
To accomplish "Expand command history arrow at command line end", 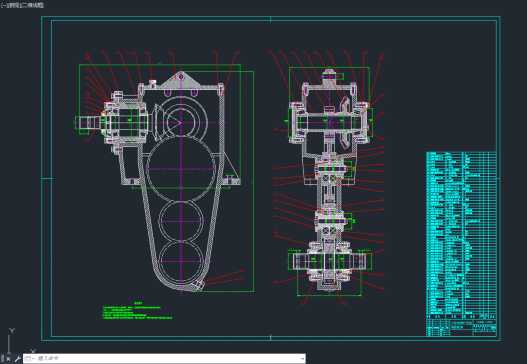I will coord(302,359).
